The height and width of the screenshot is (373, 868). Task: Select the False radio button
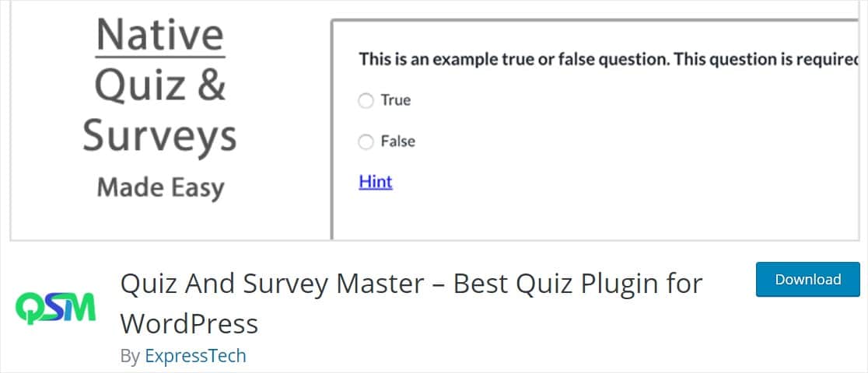pos(366,141)
